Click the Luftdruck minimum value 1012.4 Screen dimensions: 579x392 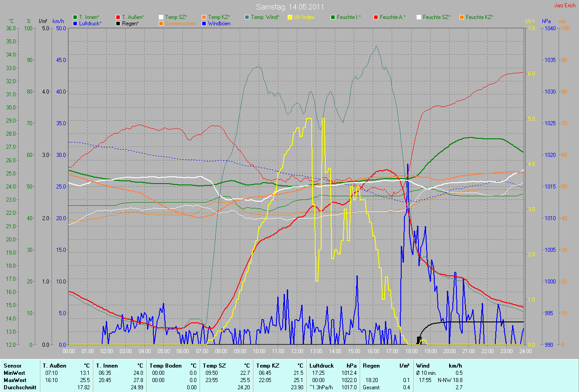click(x=349, y=373)
